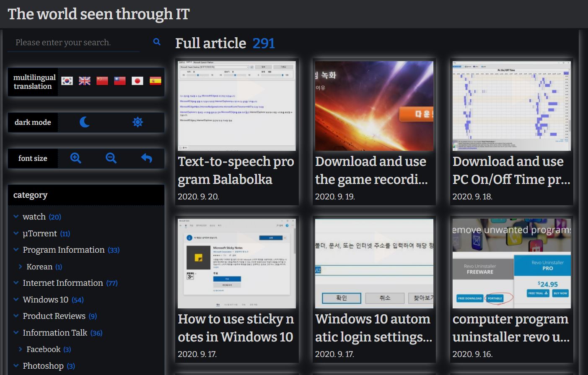Collapse the Internet Information chevron
588x375 pixels.
pos(16,283)
